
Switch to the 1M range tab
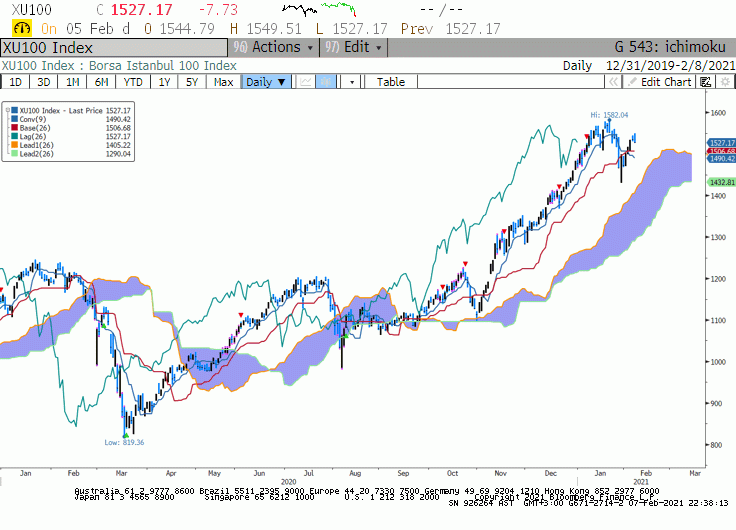(x=72, y=82)
